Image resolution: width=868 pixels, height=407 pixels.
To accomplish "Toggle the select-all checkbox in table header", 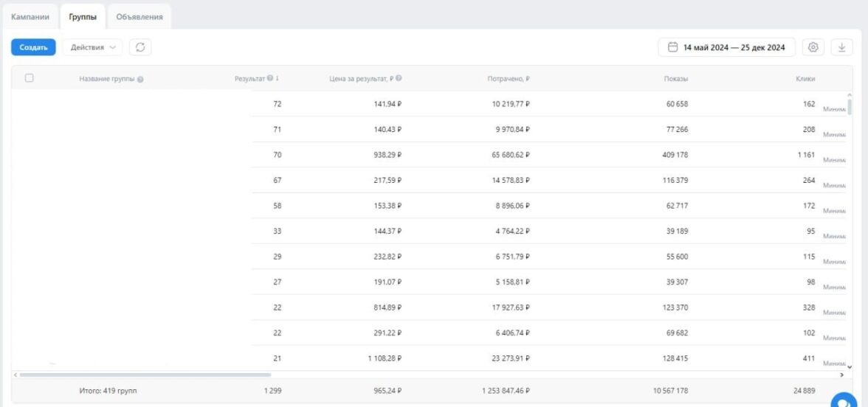I will coord(29,78).
